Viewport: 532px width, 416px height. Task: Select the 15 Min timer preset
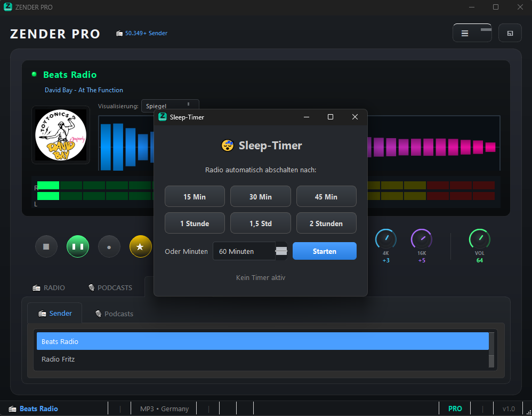[x=195, y=197]
